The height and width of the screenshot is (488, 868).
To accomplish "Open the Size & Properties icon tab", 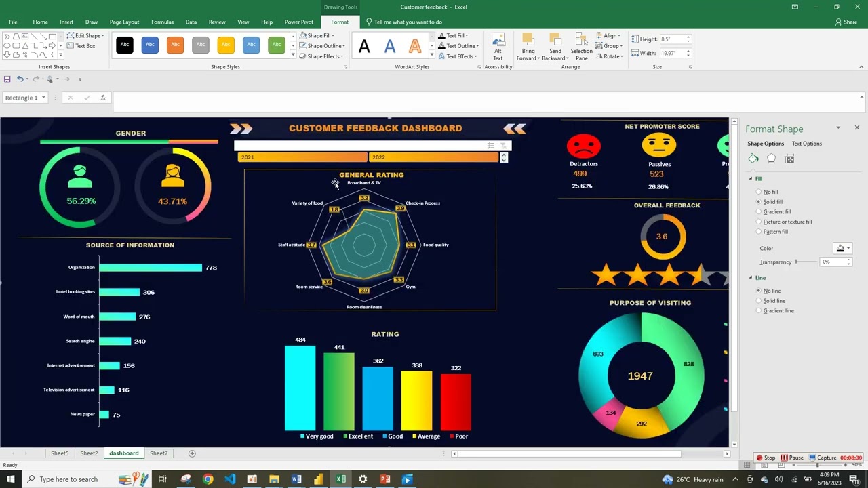I will coord(789,159).
